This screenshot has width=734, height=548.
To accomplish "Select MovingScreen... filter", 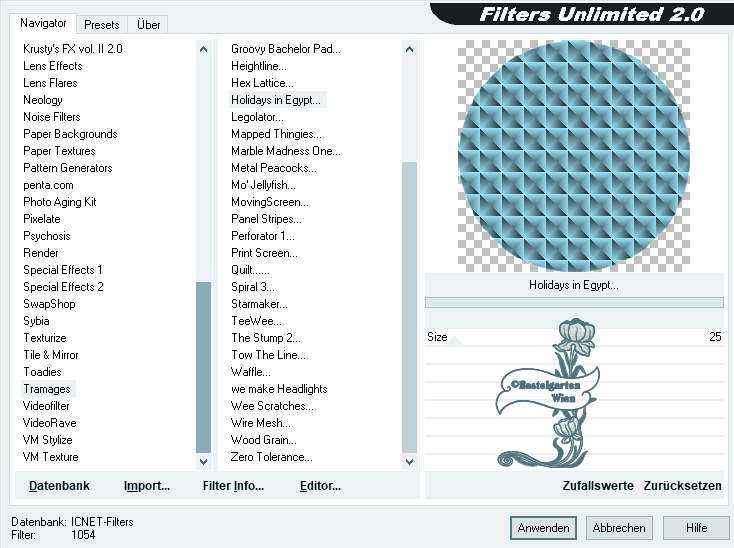I will [270, 202].
